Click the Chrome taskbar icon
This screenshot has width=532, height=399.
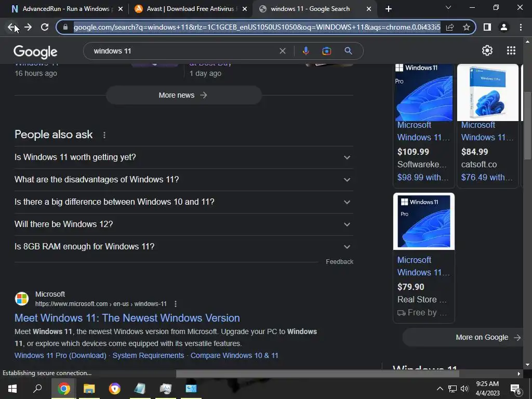[x=64, y=389]
